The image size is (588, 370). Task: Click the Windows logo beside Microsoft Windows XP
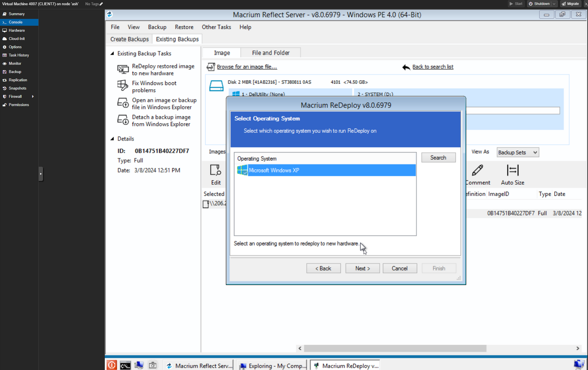242,170
